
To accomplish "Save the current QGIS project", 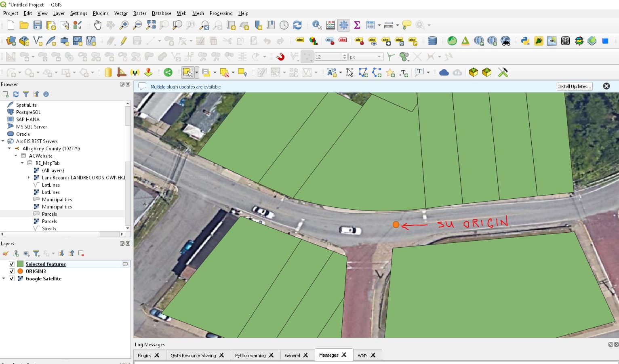I will 37,25.
